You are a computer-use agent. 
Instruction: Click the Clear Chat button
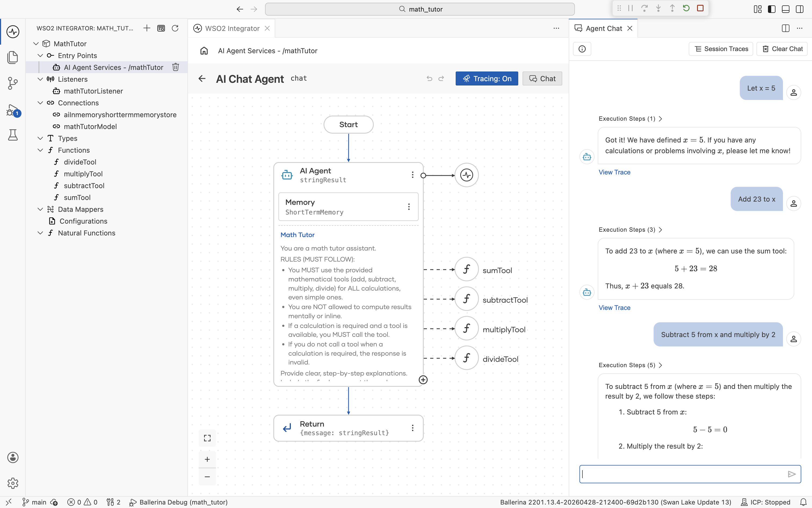click(x=782, y=49)
